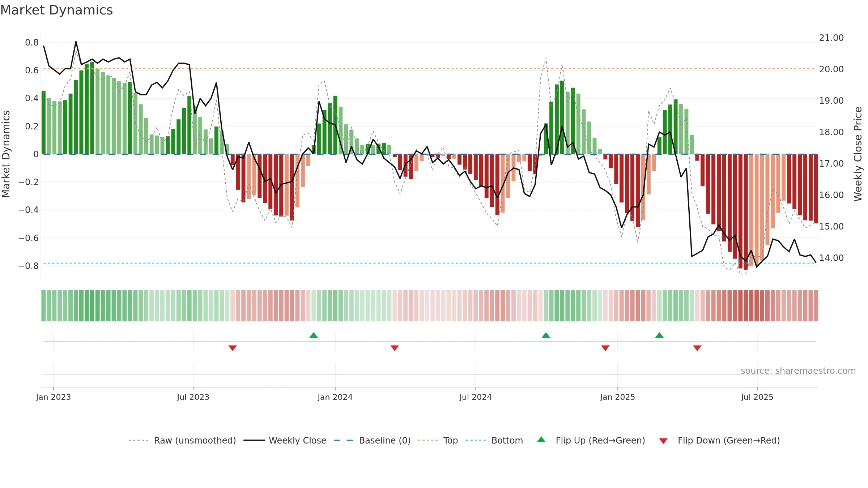Click the Jan 2024 axis label
868x488 pixels.
(x=335, y=397)
